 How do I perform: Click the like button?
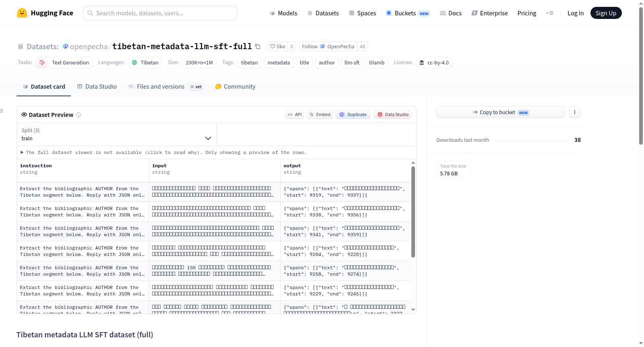pyautogui.click(x=277, y=46)
